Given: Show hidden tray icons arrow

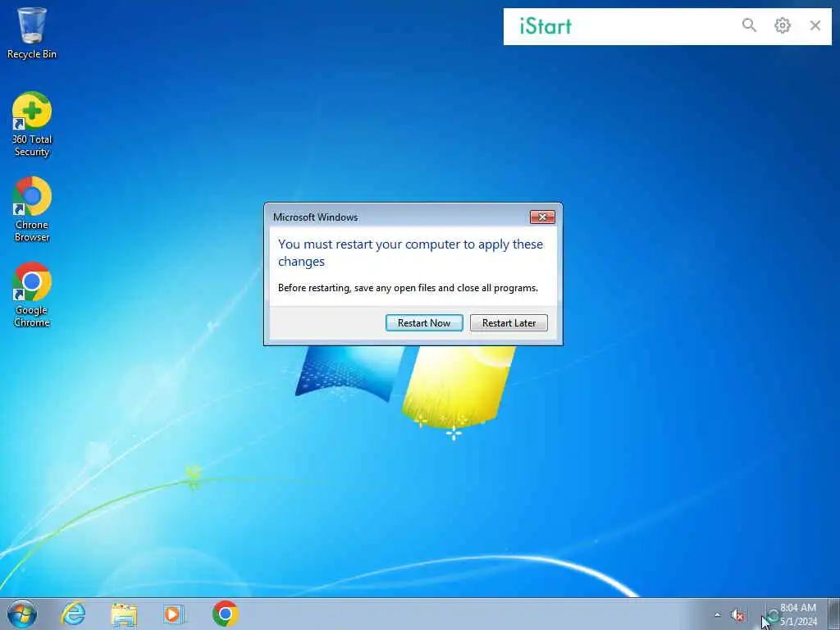Looking at the screenshot, I should (x=717, y=614).
